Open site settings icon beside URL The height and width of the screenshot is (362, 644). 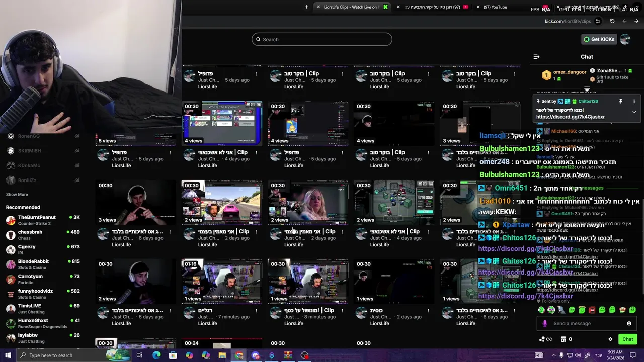click(598, 21)
